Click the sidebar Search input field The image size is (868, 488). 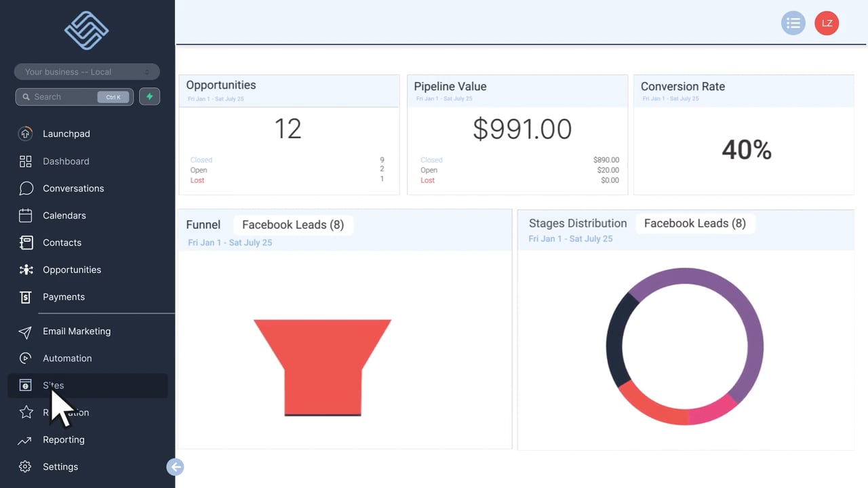[x=75, y=97]
